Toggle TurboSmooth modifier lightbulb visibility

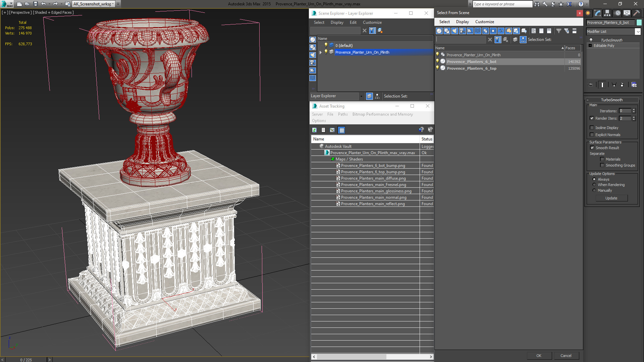(x=591, y=40)
